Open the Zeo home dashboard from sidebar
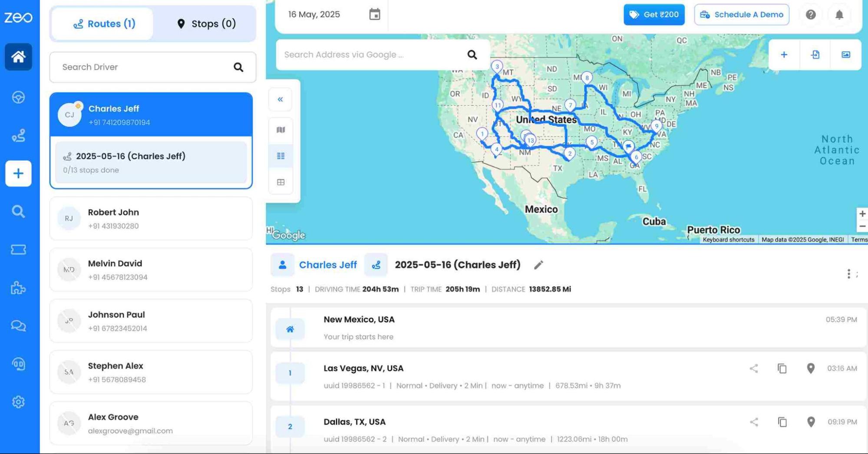Screen dimensions: 868x454 [18, 57]
